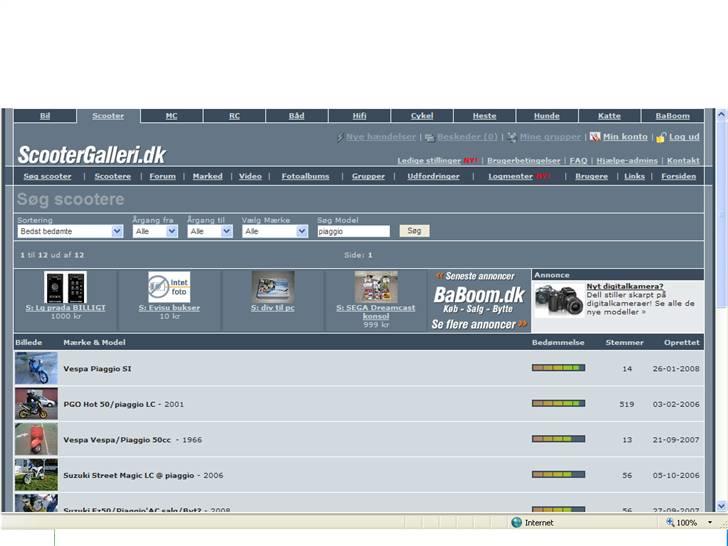The height and width of the screenshot is (546, 728).
Task: Open the PGO Hot 50 thumbnail
Action: [36, 404]
